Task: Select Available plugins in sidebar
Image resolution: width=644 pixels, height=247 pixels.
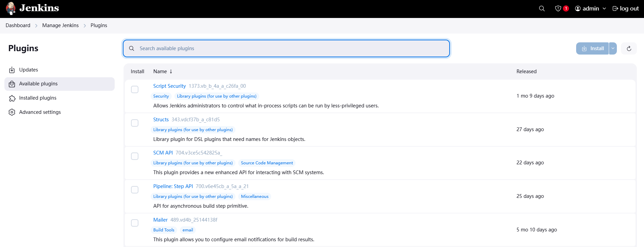Action: pyautogui.click(x=59, y=84)
